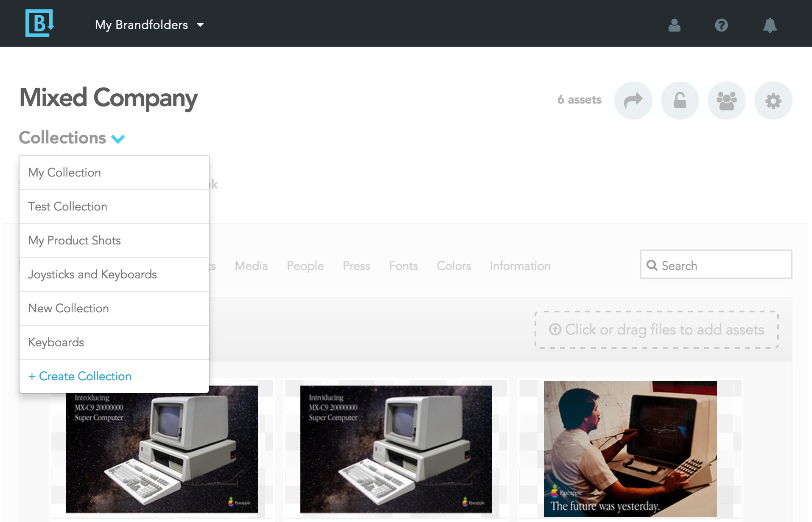
Task: Open the help question mark icon
Action: pos(721,25)
